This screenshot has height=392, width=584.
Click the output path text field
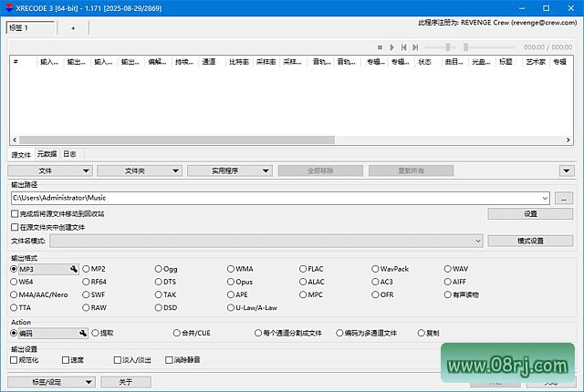[274, 198]
